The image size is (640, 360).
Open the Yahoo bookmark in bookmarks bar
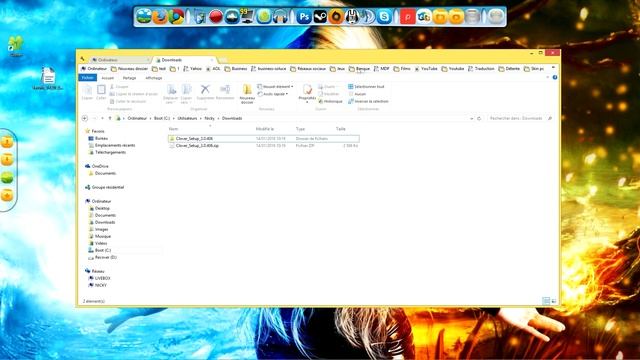pos(192,69)
